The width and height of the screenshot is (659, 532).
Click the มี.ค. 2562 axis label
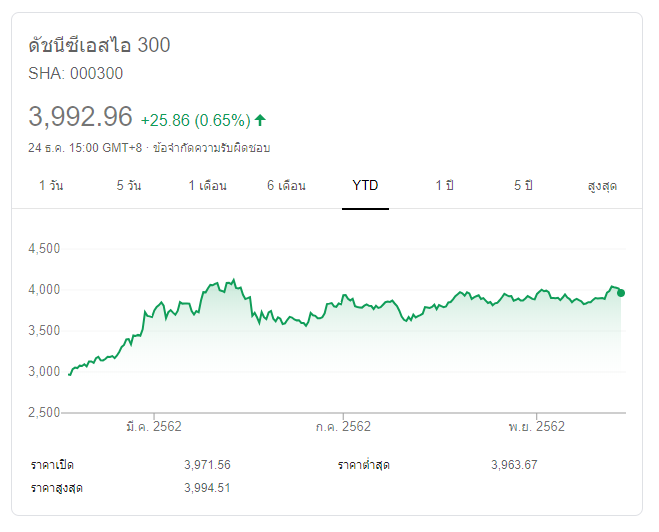click(x=154, y=426)
